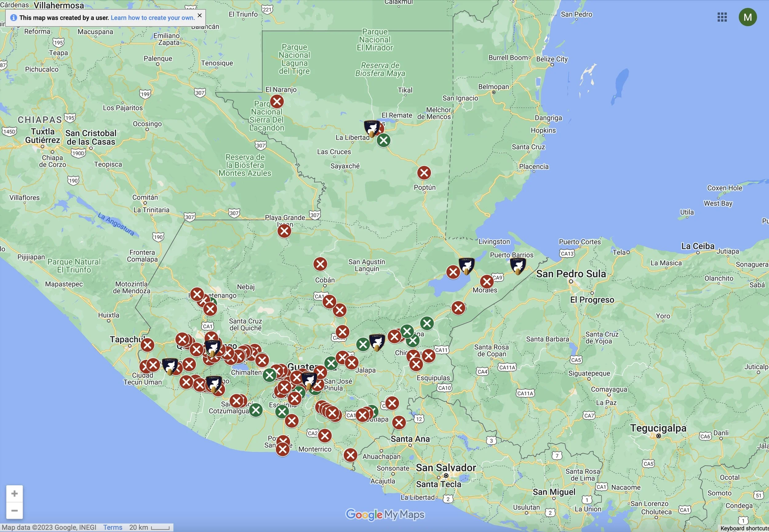Select red X marker near El Naranjo
The width and height of the screenshot is (769, 532).
[x=277, y=101]
